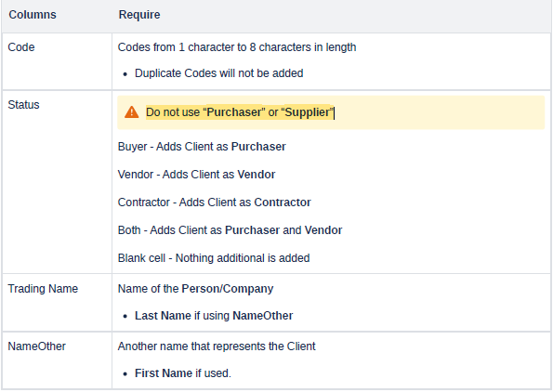Viewport: 553px width, 392px height.
Task: Select the Require header cell
Action: (332, 15)
